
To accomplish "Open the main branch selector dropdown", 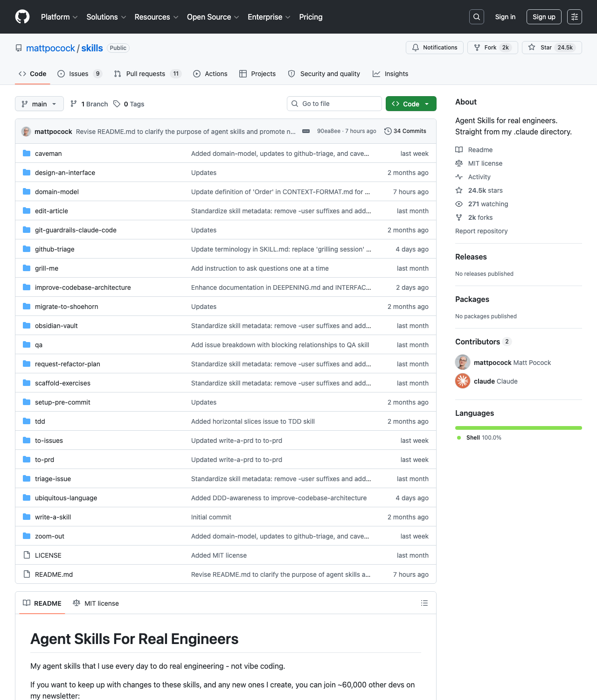I will tap(39, 104).
